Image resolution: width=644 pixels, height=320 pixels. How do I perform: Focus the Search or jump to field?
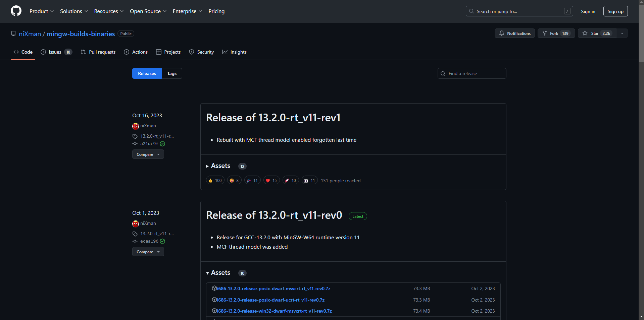point(519,11)
